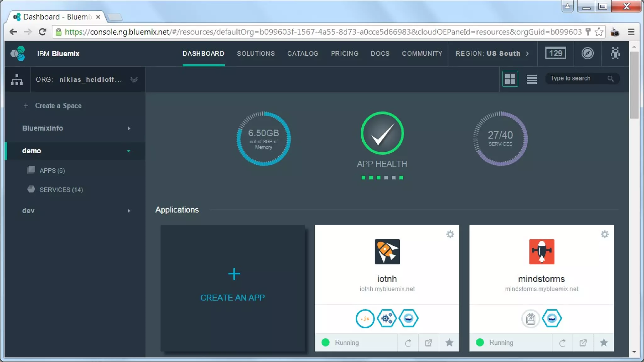Collapse the demo space
This screenshot has height=362, width=644.
128,151
